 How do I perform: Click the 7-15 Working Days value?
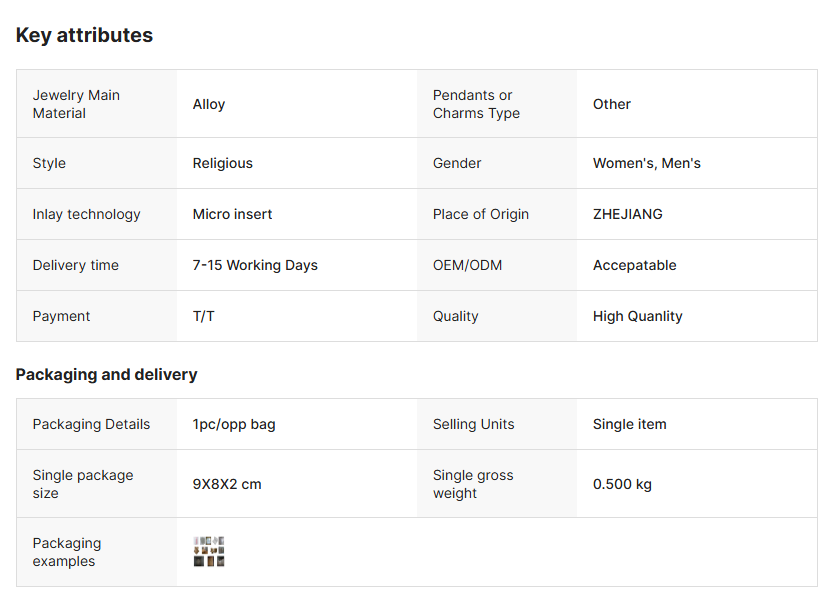(x=255, y=265)
